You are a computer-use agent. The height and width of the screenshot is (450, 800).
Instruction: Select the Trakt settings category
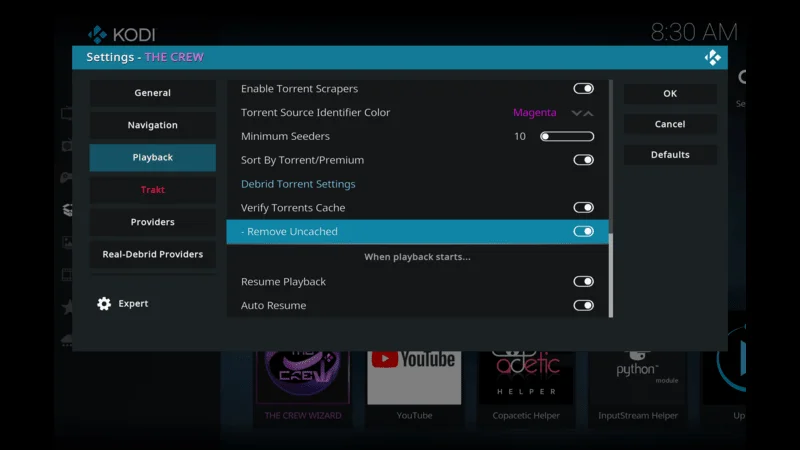[152, 190]
